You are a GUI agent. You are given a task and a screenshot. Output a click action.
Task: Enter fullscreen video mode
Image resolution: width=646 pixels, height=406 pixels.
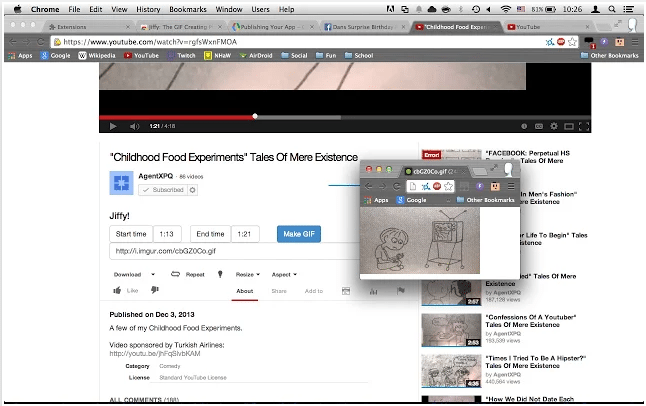584,126
